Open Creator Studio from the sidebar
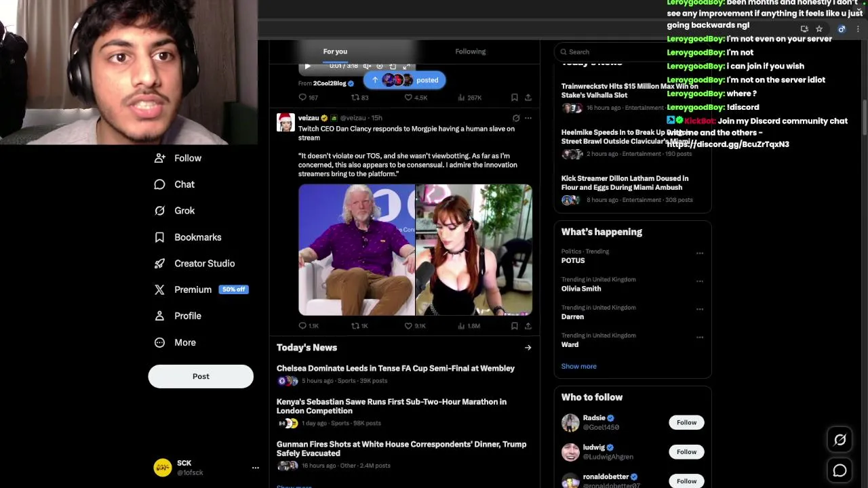The image size is (868, 488). (195, 264)
